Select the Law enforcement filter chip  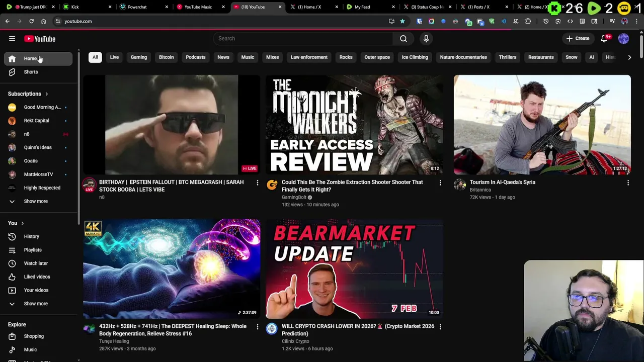[309, 57]
